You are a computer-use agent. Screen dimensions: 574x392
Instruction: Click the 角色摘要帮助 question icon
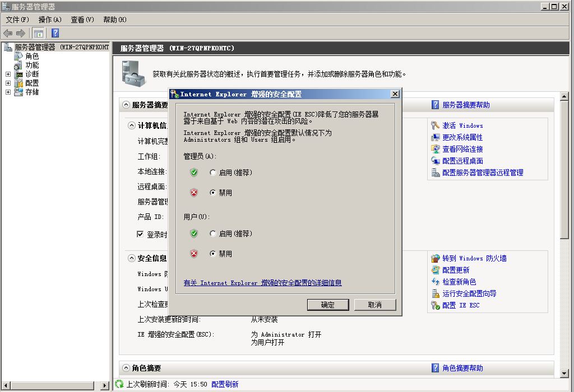point(435,368)
